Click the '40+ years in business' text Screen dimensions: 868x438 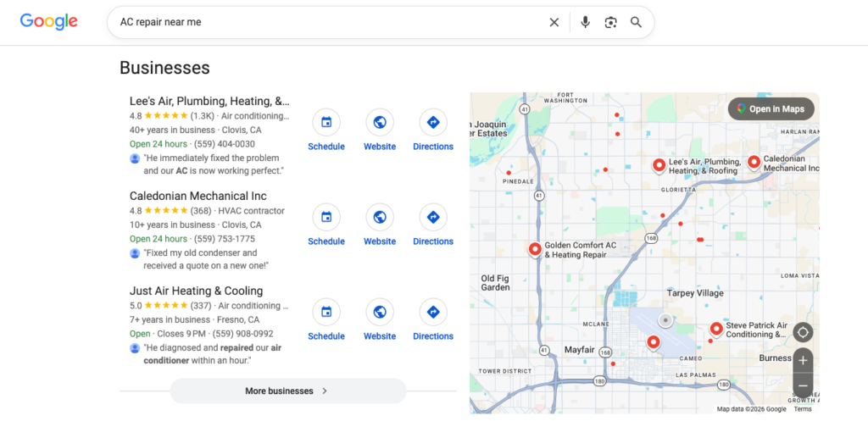click(x=172, y=130)
